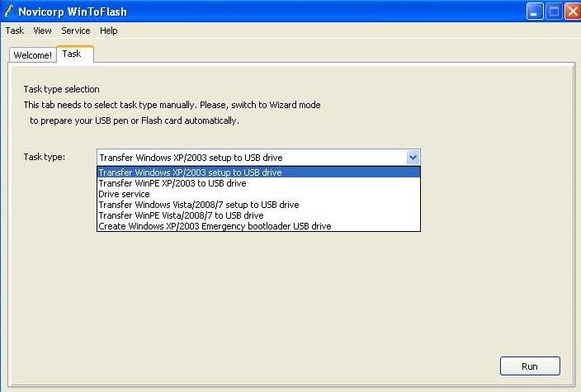Viewport: 581px width, 392px height.
Task: Pick the Drive service option
Action: coord(258,194)
